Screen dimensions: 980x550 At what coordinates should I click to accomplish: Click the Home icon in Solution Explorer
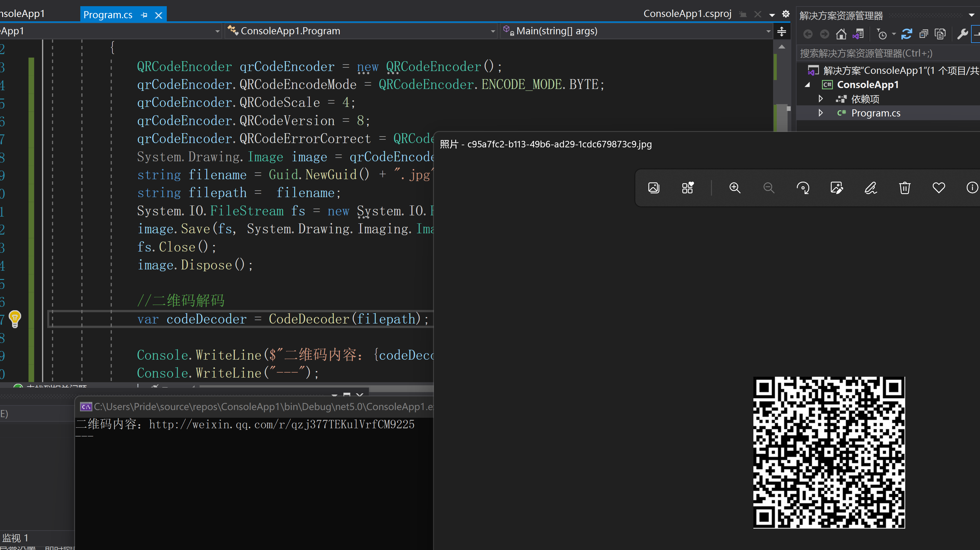click(841, 35)
